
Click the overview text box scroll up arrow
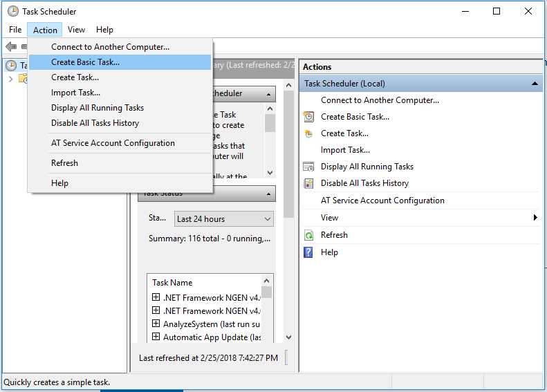tap(270, 109)
